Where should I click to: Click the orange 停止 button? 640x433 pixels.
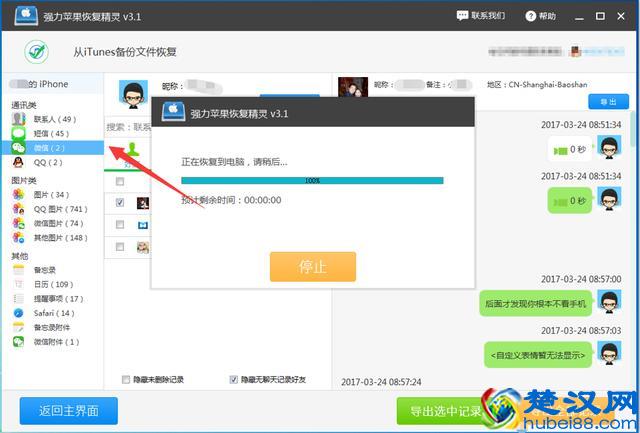[x=313, y=267]
